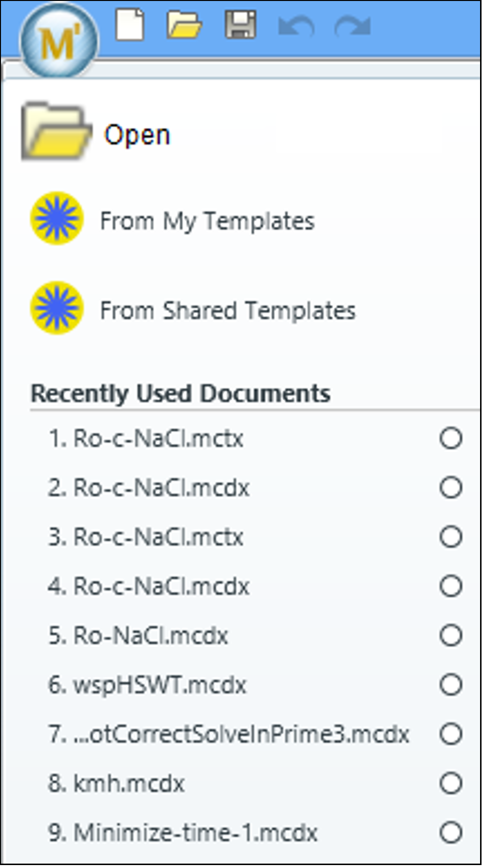Open recent file ...otCorrectSolveInPrime3.mcdx
This screenshot has width=483, height=868.
click(229, 734)
